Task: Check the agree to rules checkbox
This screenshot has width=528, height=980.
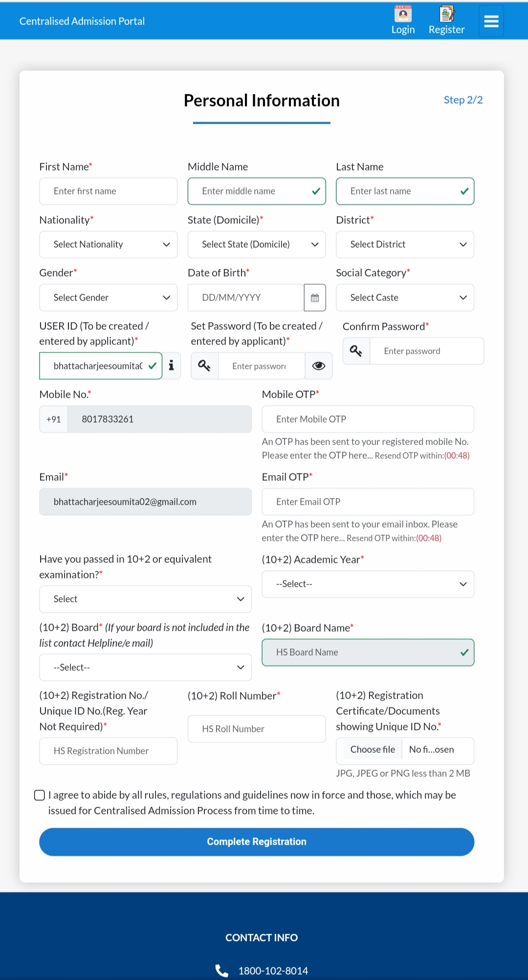Action: click(40, 795)
